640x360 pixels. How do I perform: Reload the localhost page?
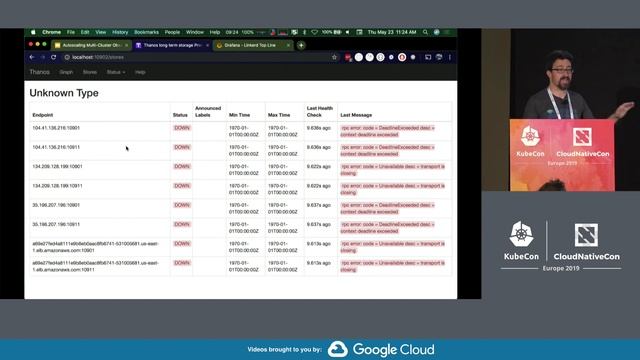tap(53, 57)
